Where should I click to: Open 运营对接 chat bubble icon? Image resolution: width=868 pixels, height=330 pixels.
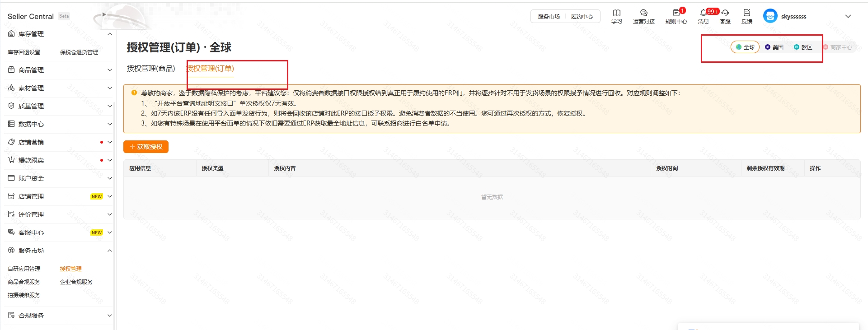[644, 13]
